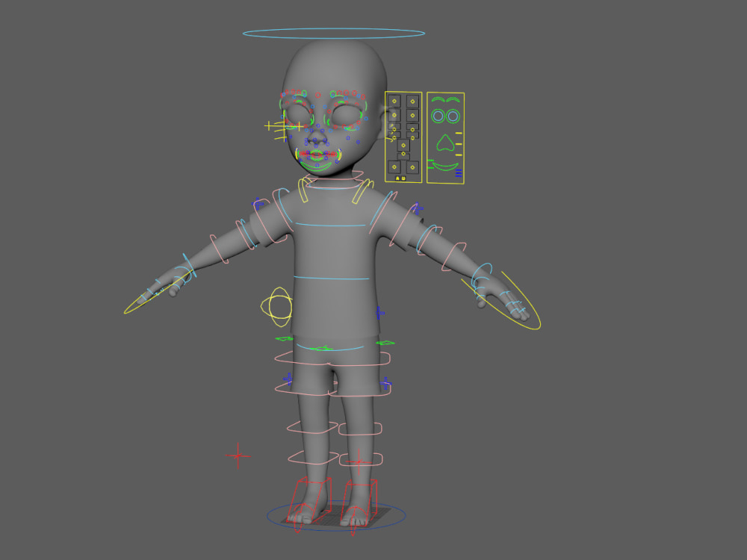Pick the pink ankle square on left leg
This screenshot has width=747, height=560.
coord(313,457)
